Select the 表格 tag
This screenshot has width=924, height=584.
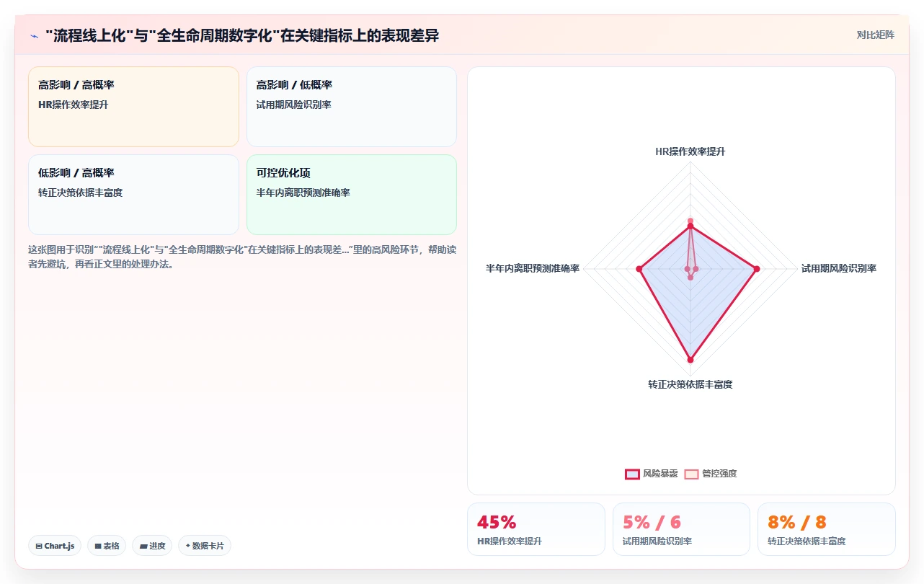(x=107, y=546)
